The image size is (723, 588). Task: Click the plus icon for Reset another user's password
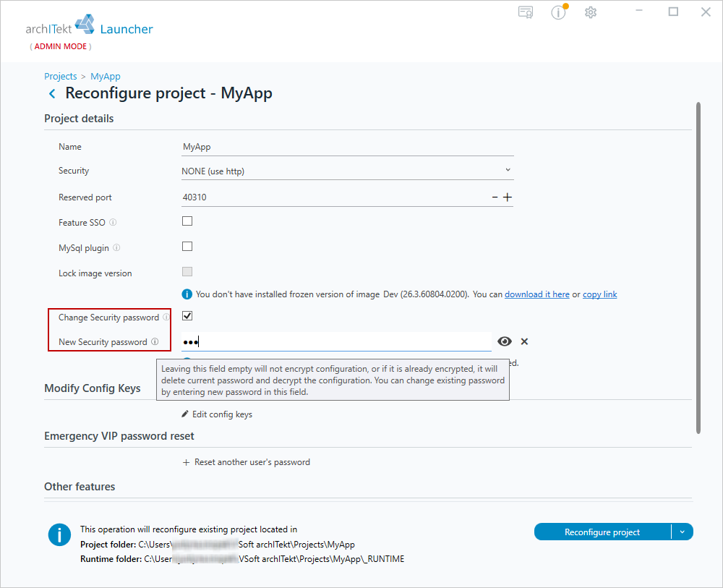point(187,462)
